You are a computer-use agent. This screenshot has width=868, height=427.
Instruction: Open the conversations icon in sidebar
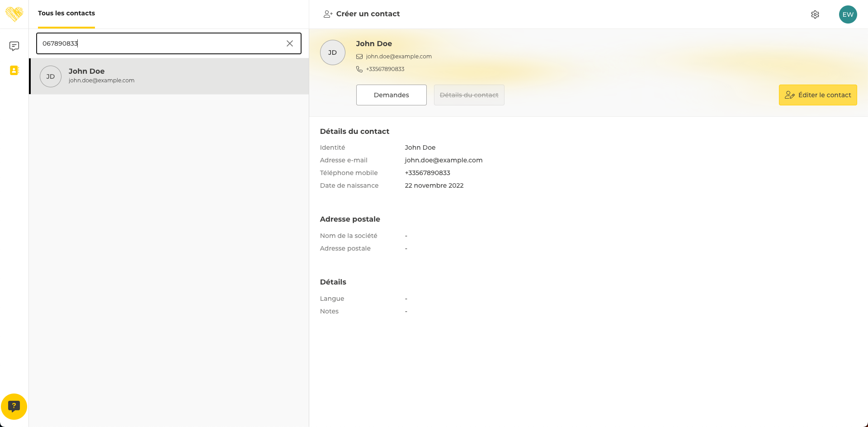tap(14, 46)
